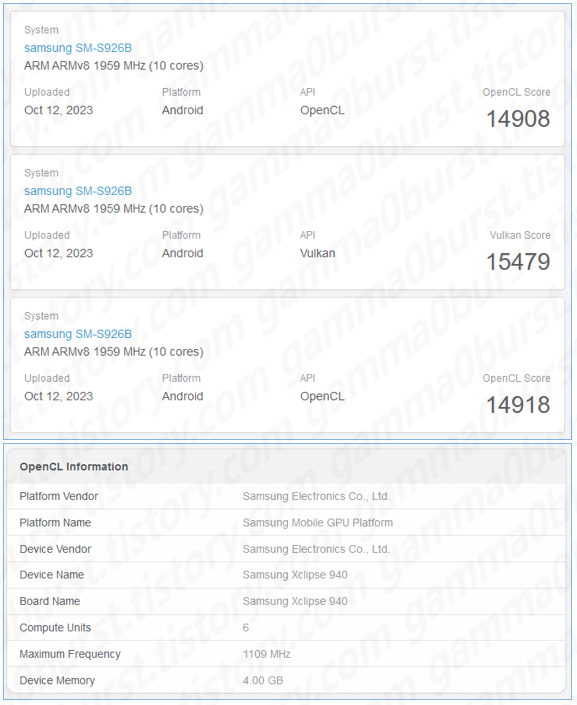Screen dimensions: 577x705
Task: Click the Device Memory row label
Action: [x=57, y=681]
